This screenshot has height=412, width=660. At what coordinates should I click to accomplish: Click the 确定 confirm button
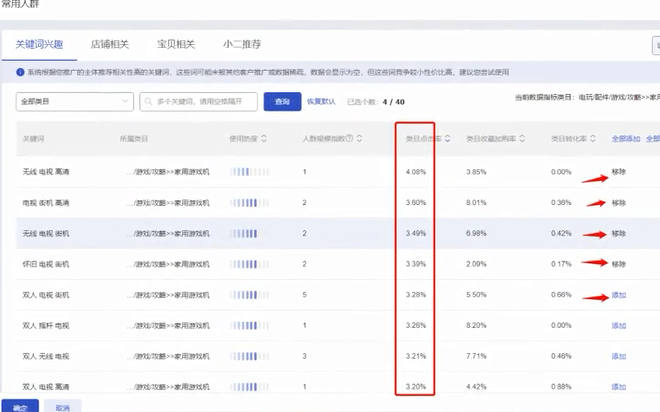coord(20,407)
